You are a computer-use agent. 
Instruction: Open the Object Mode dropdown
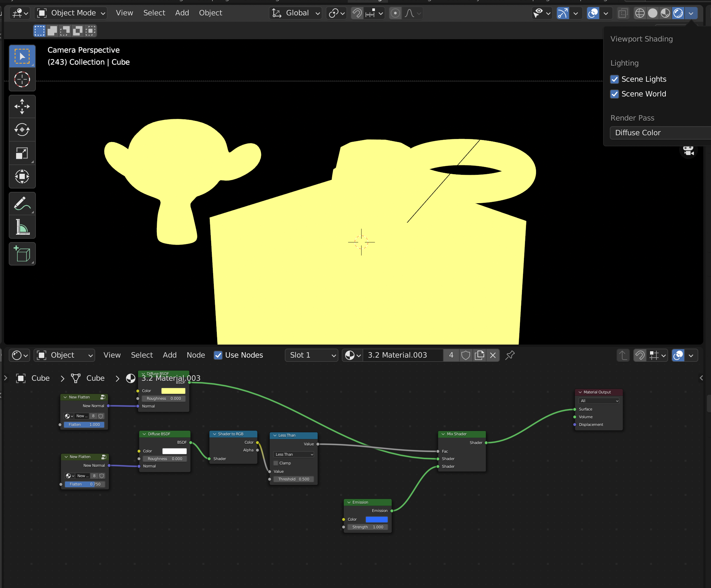(x=71, y=13)
